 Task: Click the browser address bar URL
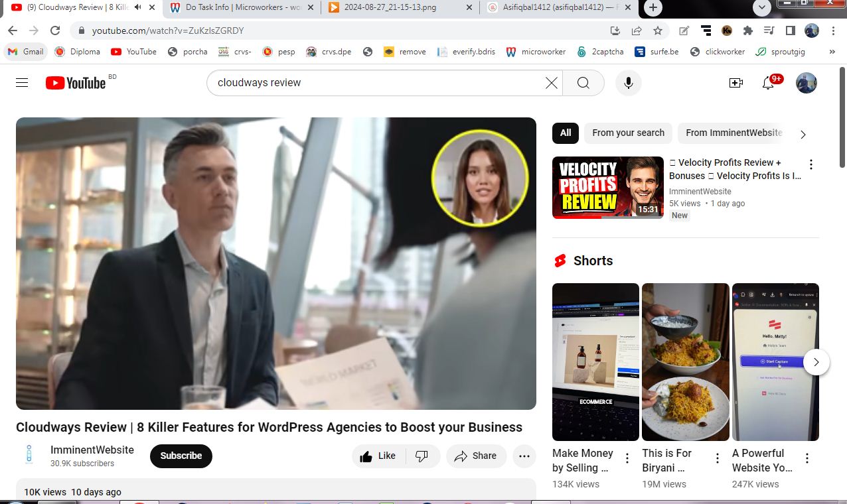[168, 31]
